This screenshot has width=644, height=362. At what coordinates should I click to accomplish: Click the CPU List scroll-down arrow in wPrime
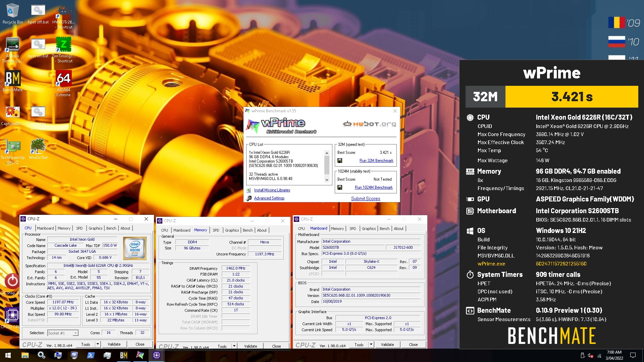point(327,180)
